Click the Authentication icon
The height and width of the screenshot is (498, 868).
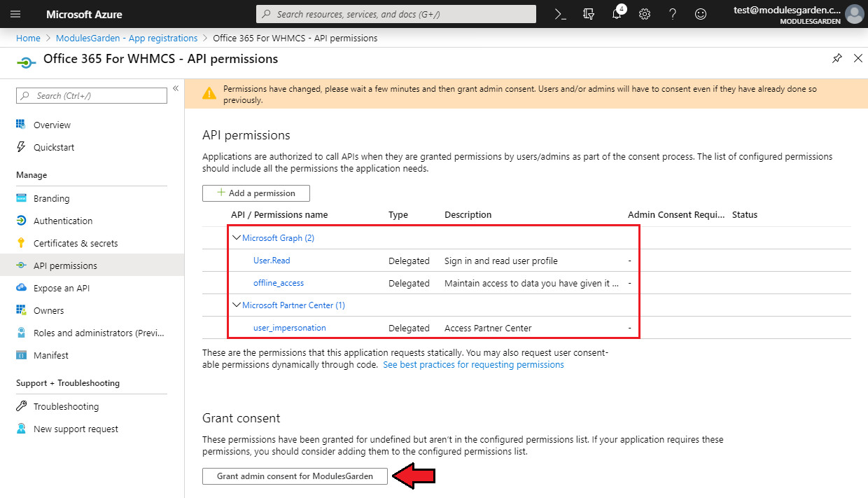pos(21,221)
